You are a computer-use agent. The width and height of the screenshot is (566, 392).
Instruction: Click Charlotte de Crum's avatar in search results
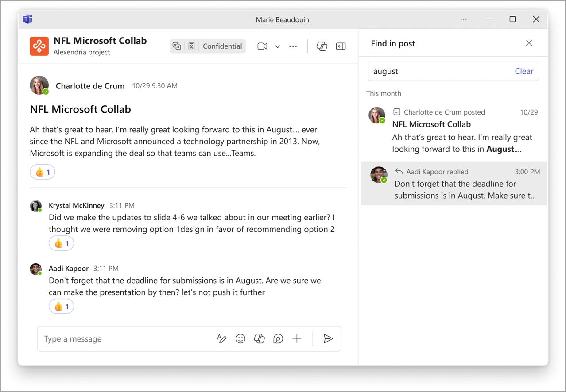click(377, 115)
